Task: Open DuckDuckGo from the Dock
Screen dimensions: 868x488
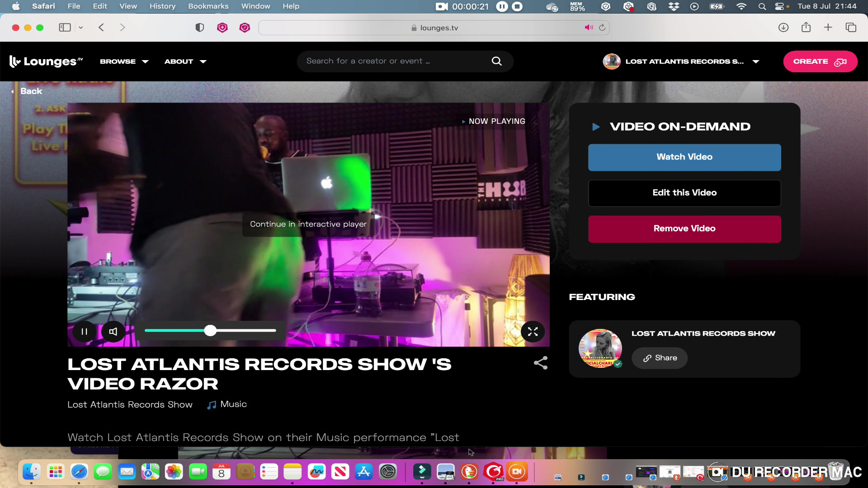Action: pyautogui.click(x=469, y=472)
